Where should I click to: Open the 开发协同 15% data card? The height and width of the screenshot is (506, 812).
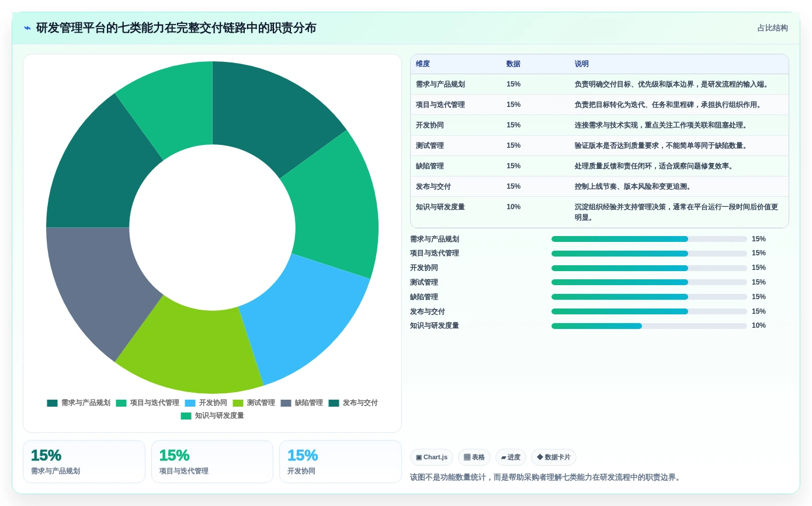[x=341, y=462]
